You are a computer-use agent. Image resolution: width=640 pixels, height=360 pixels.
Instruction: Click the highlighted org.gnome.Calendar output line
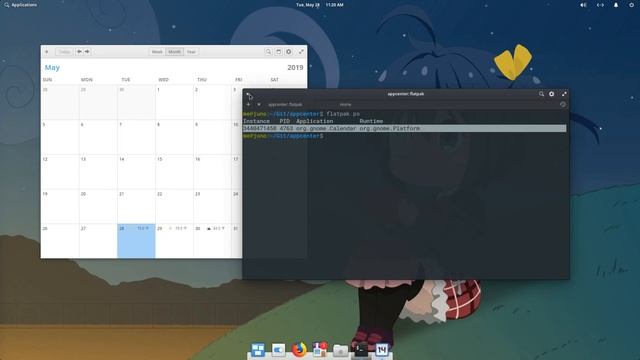[x=404, y=129]
